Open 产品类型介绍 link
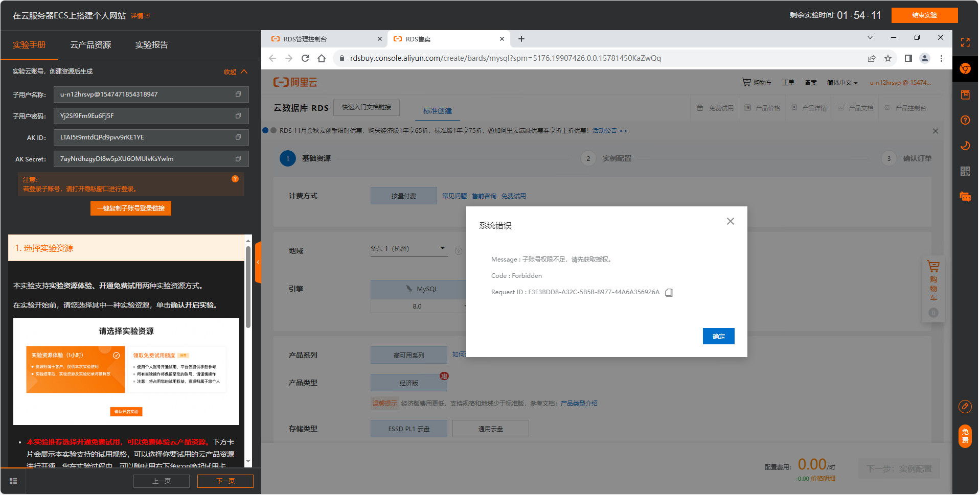This screenshot has width=980, height=495. (x=579, y=404)
